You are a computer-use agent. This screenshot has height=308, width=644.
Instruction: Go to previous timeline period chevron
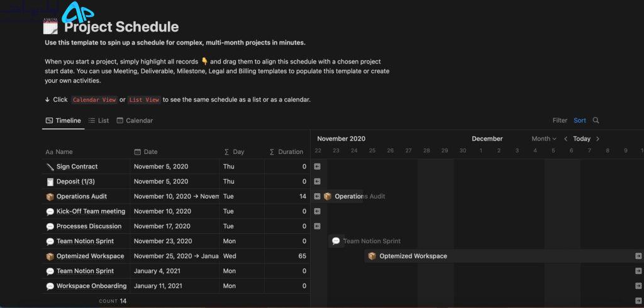[x=565, y=139]
